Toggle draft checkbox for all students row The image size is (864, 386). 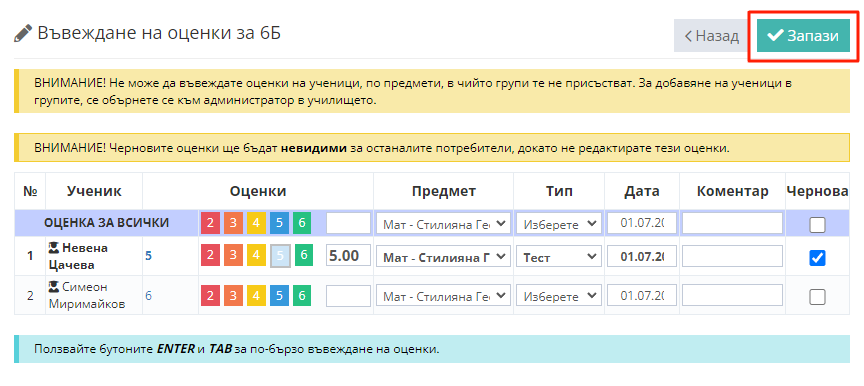coord(817,224)
